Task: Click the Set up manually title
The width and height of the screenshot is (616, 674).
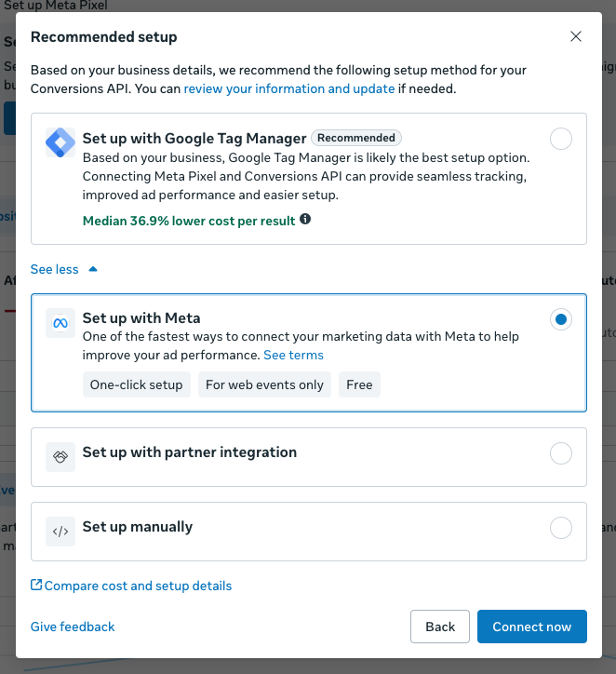Action: (x=138, y=527)
